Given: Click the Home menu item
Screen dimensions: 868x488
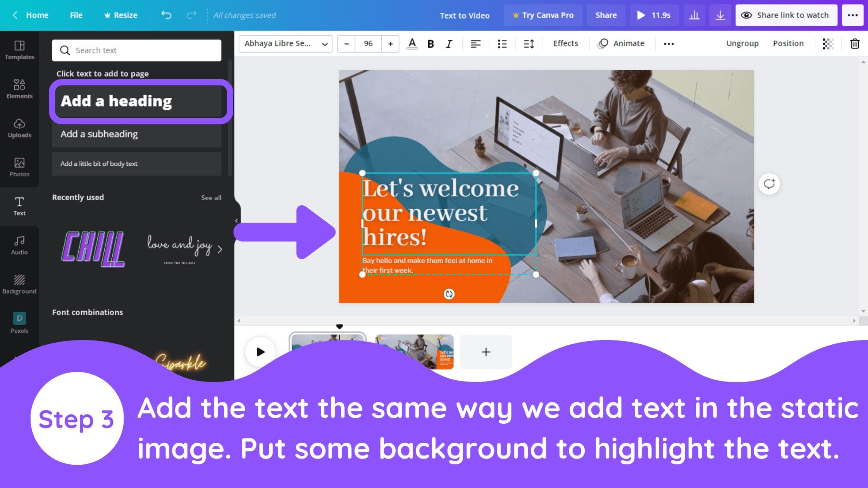Looking at the screenshot, I should pos(37,15).
